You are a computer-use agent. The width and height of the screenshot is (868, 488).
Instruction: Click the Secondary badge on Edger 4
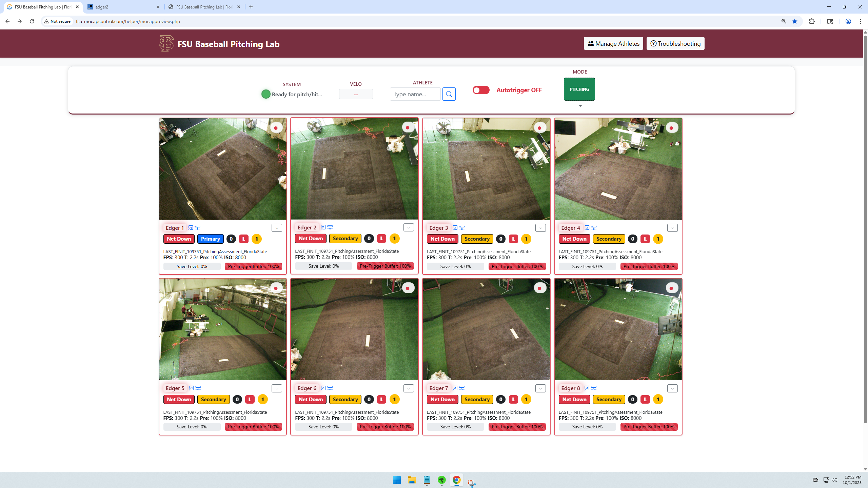click(x=609, y=239)
